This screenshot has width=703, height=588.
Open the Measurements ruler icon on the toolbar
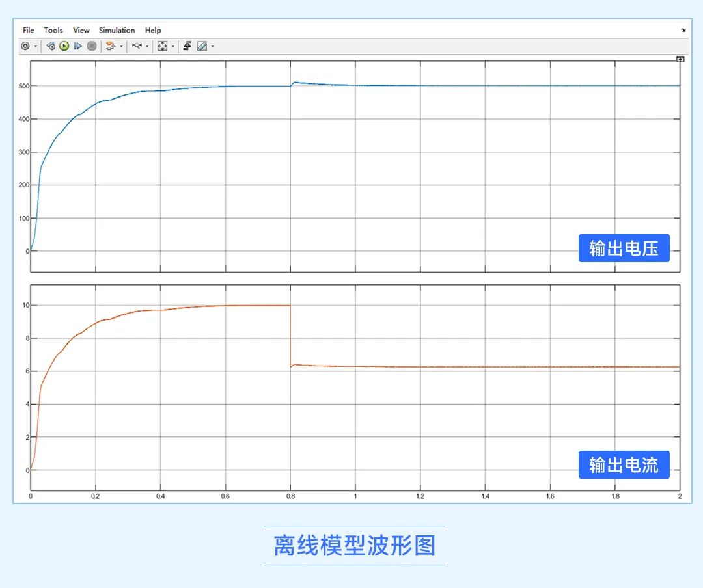(203, 46)
